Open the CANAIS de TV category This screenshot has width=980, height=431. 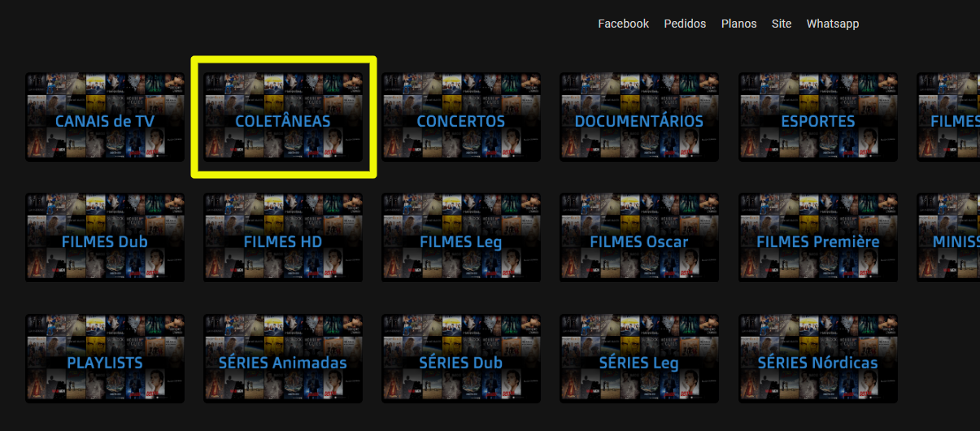click(105, 117)
